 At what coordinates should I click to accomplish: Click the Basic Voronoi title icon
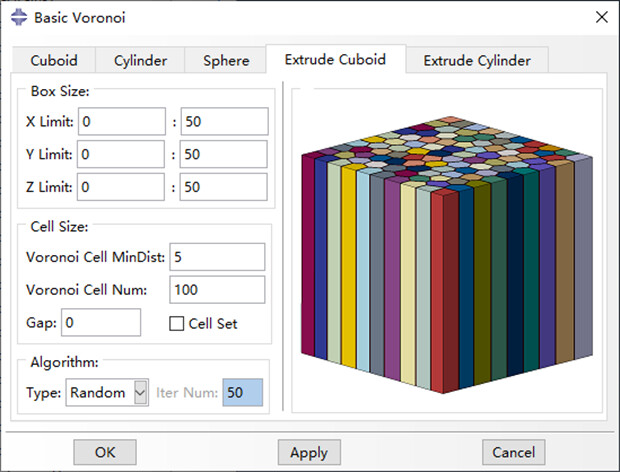tap(19, 17)
